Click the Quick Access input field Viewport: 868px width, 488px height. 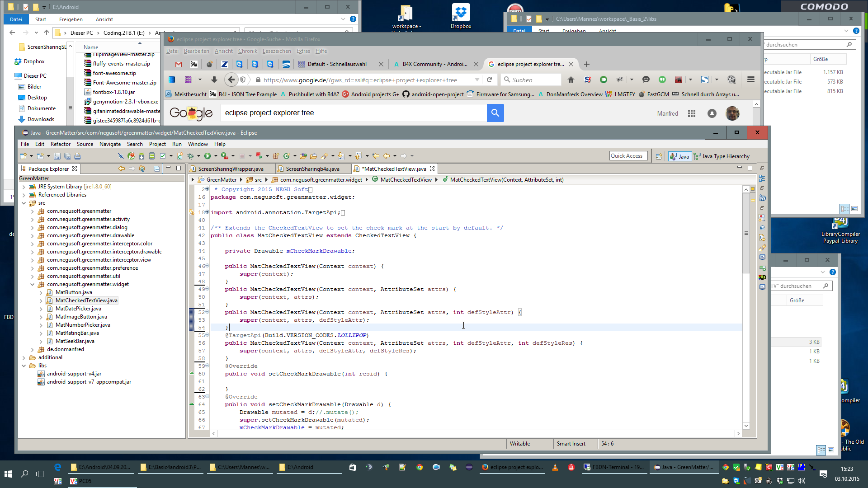628,156
